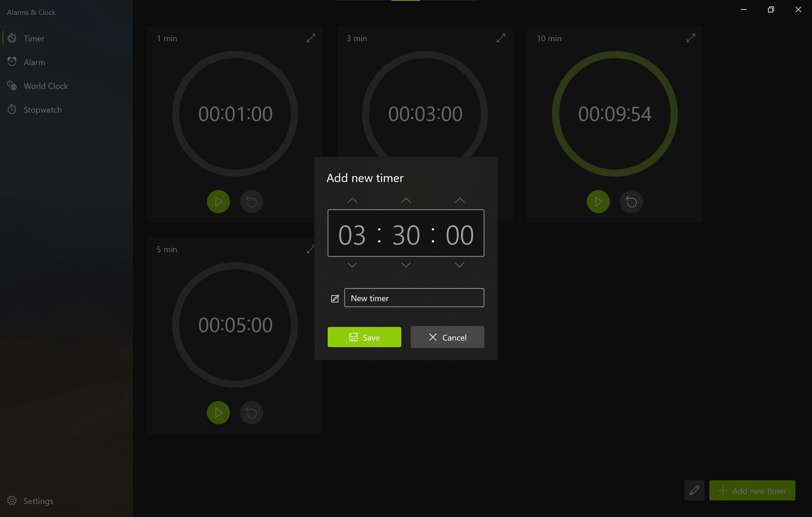Expand the 3 min timer view
Screen dimensions: 812x517
pyautogui.click(x=501, y=38)
